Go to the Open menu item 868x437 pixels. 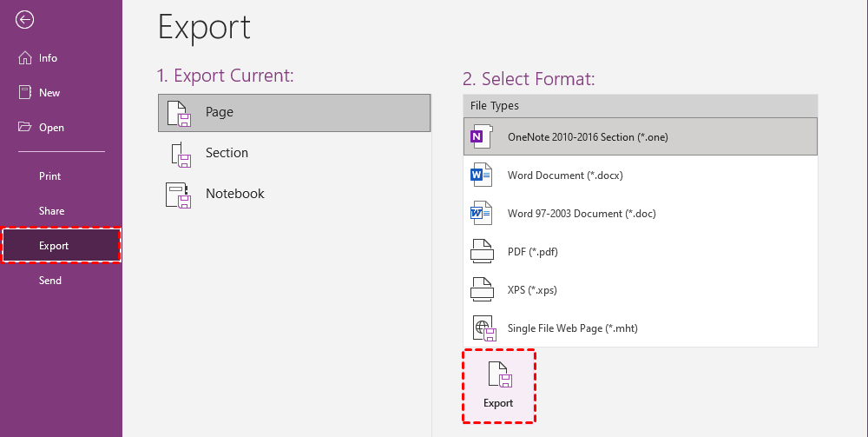(51, 128)
